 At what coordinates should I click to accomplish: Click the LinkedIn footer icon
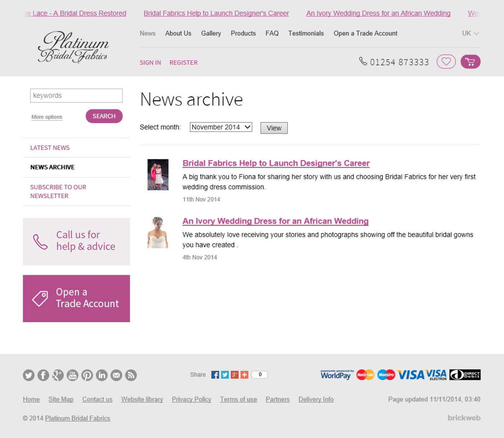(102, 375)
